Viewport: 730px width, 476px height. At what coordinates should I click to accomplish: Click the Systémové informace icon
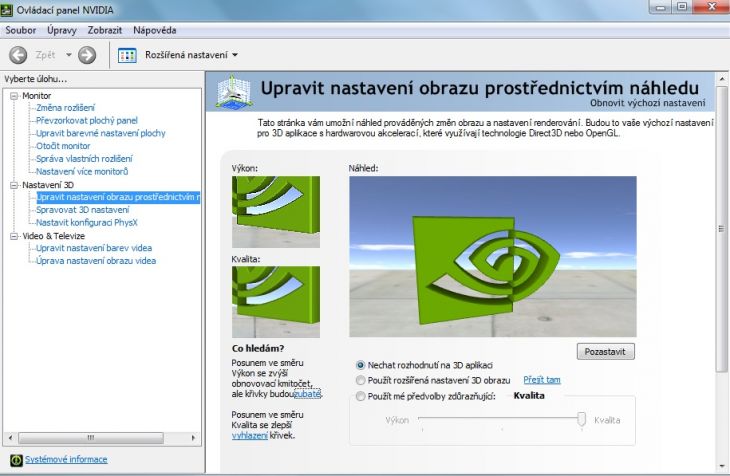pos(16,460)
